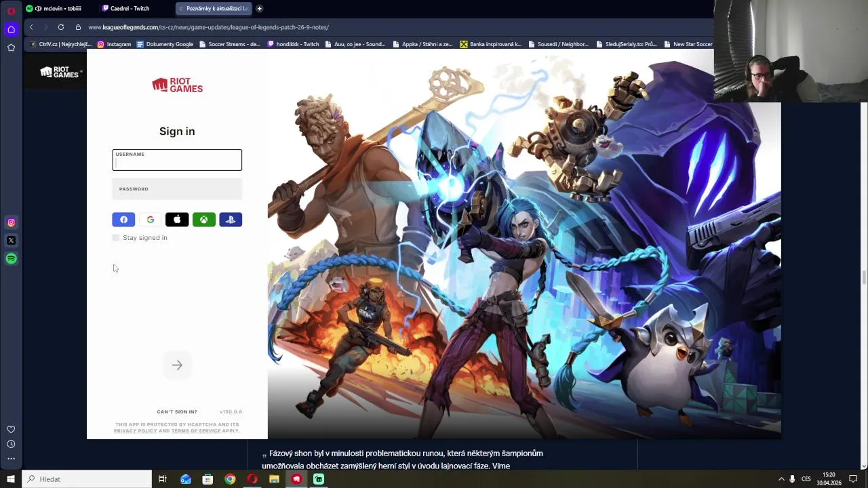Switch to the Caedrel - Twitch tab
This screenshot has height=488, width=868.
pos(130,9)
